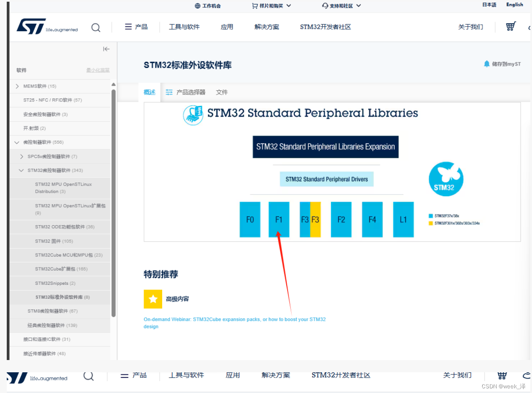The image size is (532, 393).
Task: Open the 样片和购买 dropdown
Action: point(271,6)
